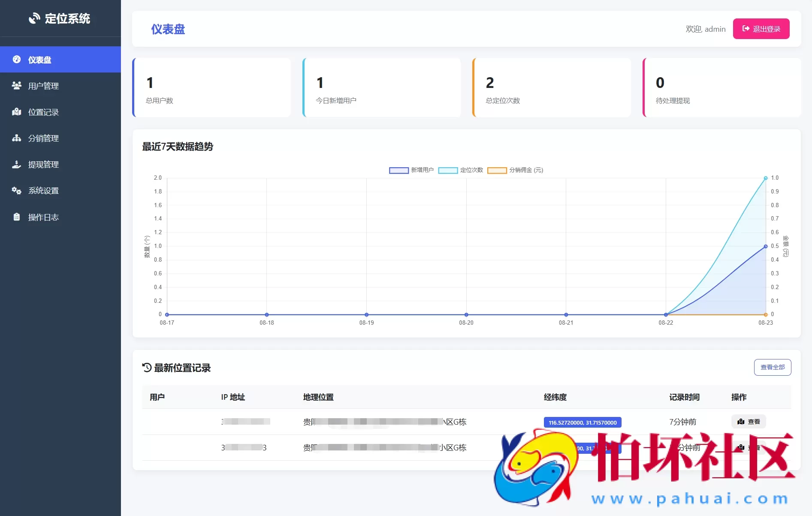Click the 查看 eye icon in first record row
Image resolution: width=812 pixels, height=516 pixels.
pos(741,422)
